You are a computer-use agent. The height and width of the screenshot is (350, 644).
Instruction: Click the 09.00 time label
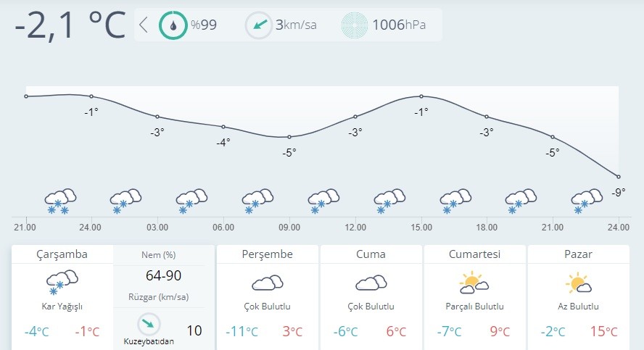pyautogui.click(x=289, y=228)
